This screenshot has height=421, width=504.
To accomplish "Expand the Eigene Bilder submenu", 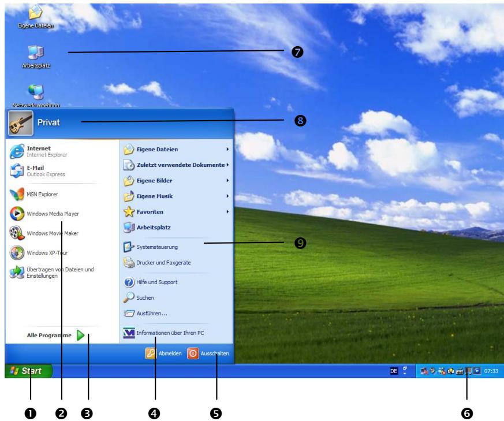I will point(176,180).
